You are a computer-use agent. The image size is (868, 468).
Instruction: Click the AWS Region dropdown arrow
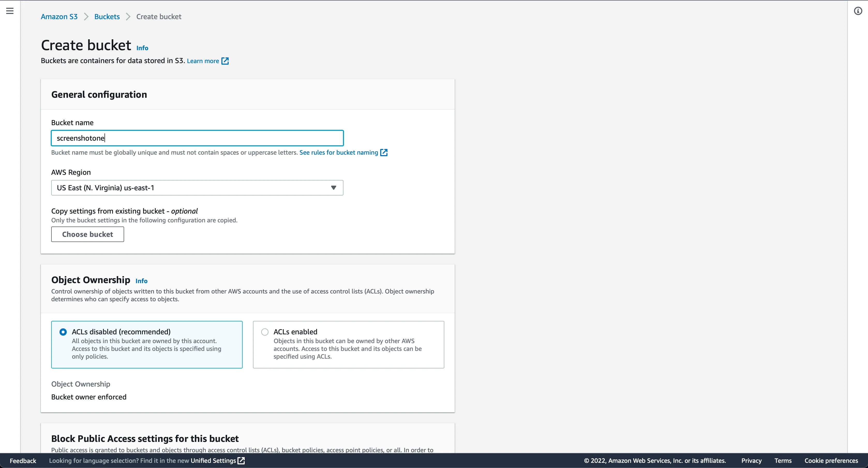pos(334,188)
